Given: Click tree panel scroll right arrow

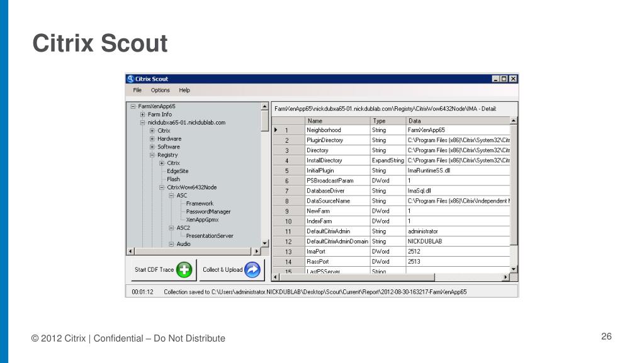Looking at the screenshot, I should pyautogui.click(x=257, y=251).
